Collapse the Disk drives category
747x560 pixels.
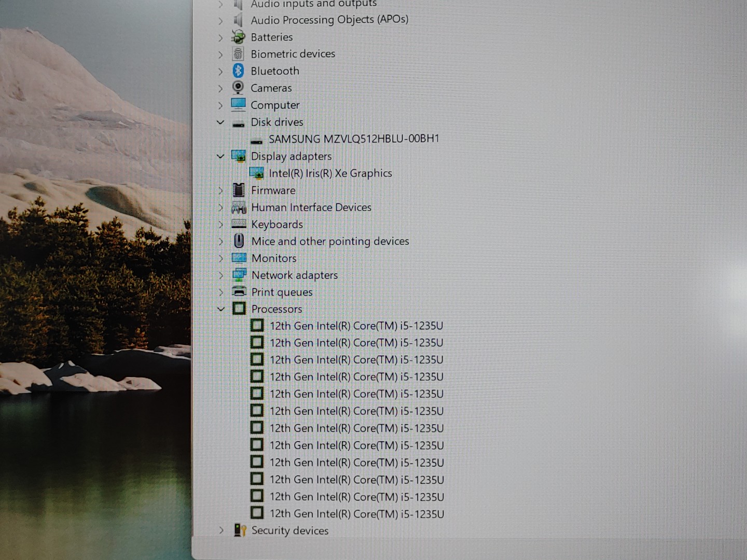click(220, 122)
